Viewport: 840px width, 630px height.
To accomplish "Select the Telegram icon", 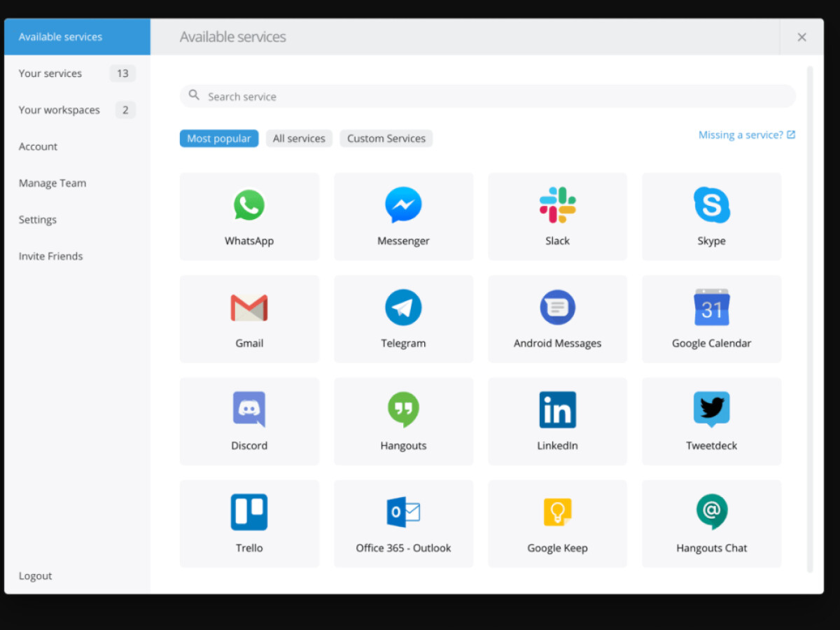I will click(403, 308).
